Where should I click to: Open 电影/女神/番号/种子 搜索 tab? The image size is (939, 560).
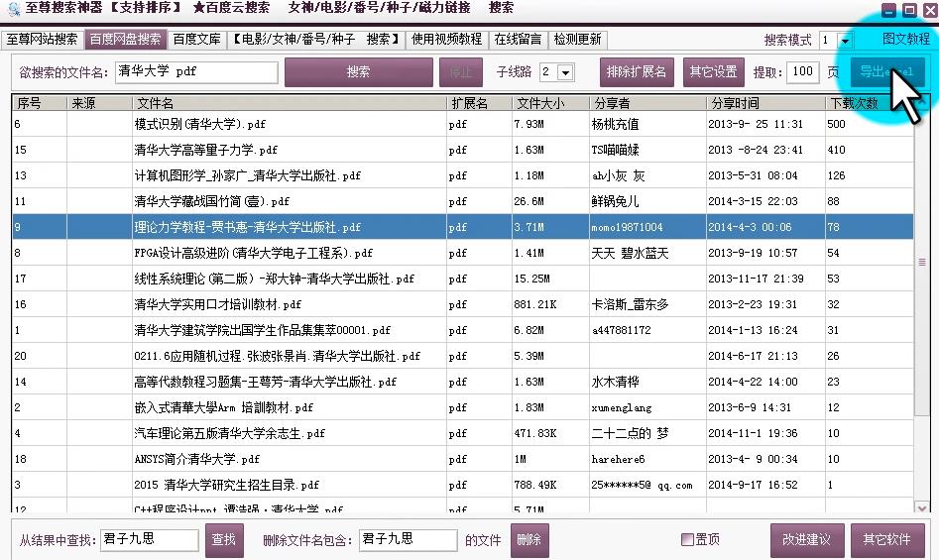tap(315, 40)
